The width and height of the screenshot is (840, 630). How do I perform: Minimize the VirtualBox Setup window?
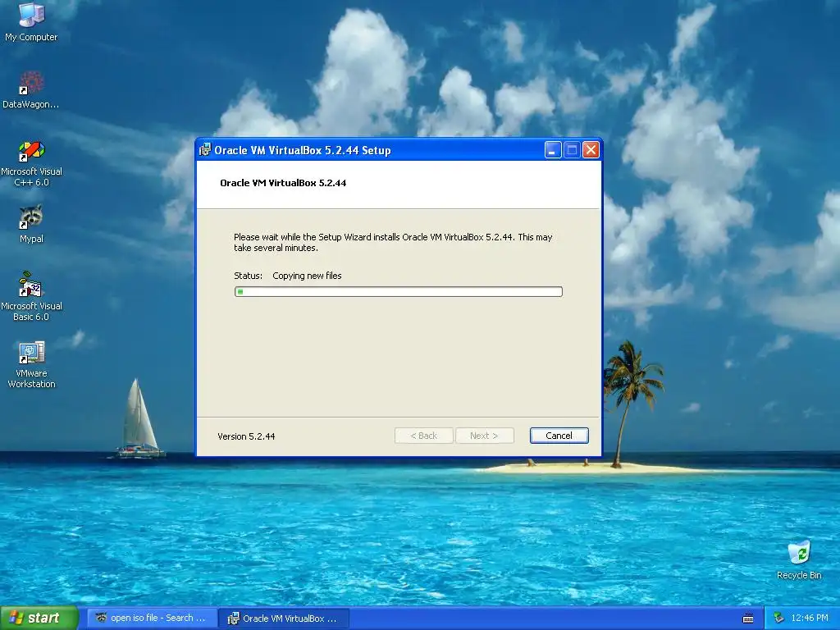553,150
